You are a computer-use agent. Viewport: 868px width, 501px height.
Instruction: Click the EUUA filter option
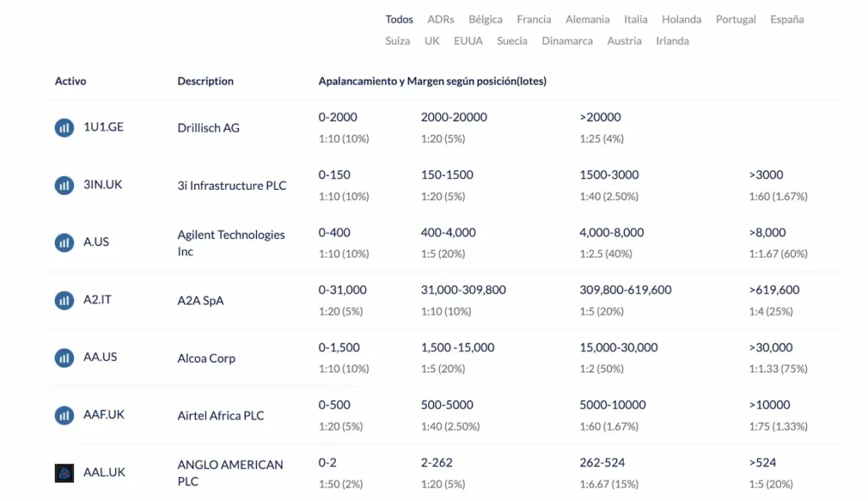click(x=469, y=41)
